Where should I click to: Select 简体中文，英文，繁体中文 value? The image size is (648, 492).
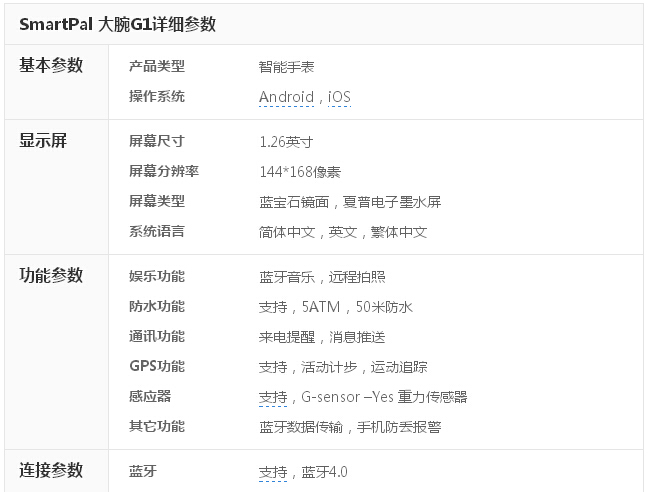point(343,232)
